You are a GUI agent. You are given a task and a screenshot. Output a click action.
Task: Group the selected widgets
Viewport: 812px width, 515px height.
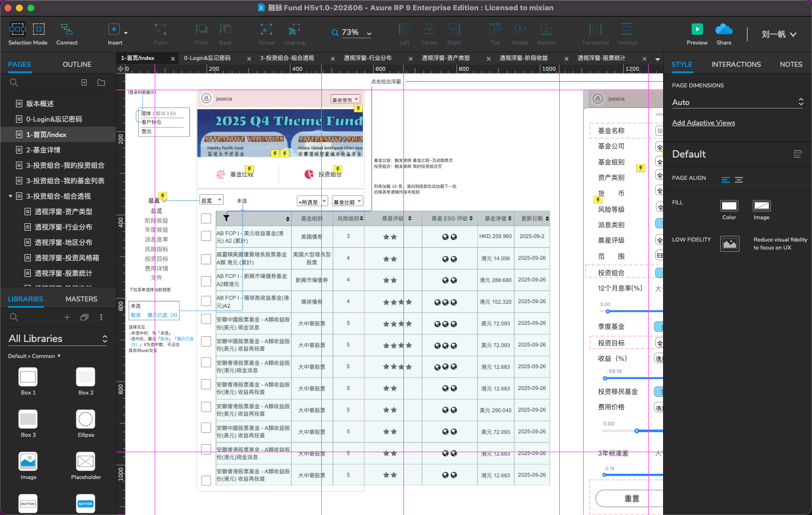[266, 34]
